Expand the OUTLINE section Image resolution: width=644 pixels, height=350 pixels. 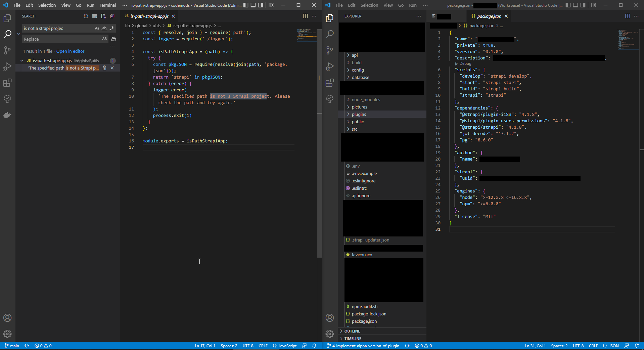tap(351, 331)
